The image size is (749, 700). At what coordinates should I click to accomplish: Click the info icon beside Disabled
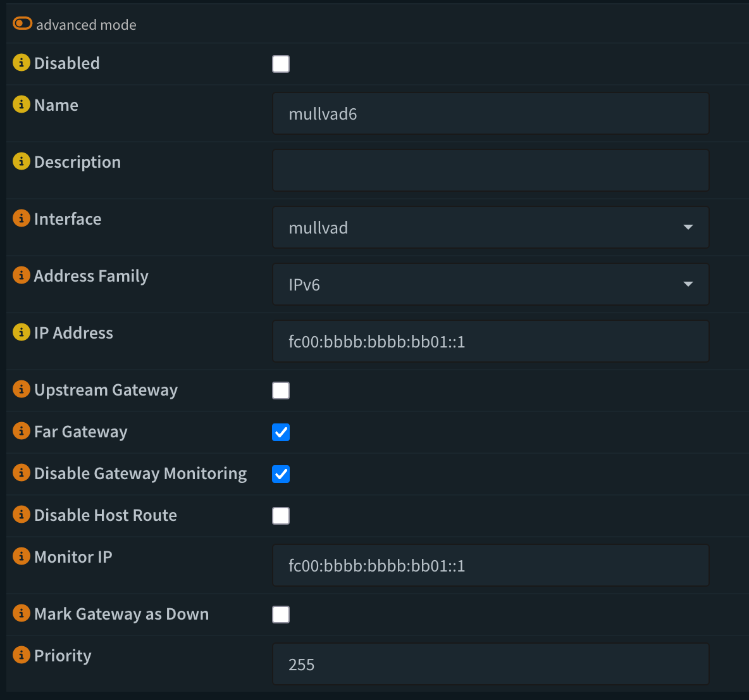click(22, 63)
